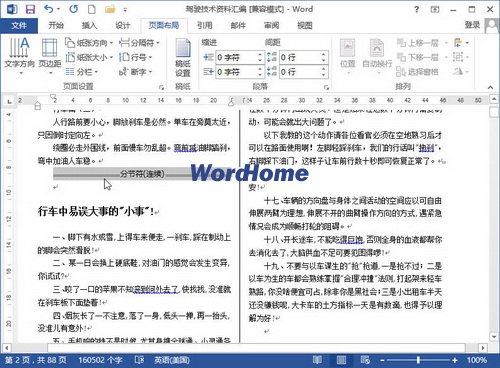This screenshot has height=368, width=500.
Task: Click the group objects icon
Action: [461, 57]
